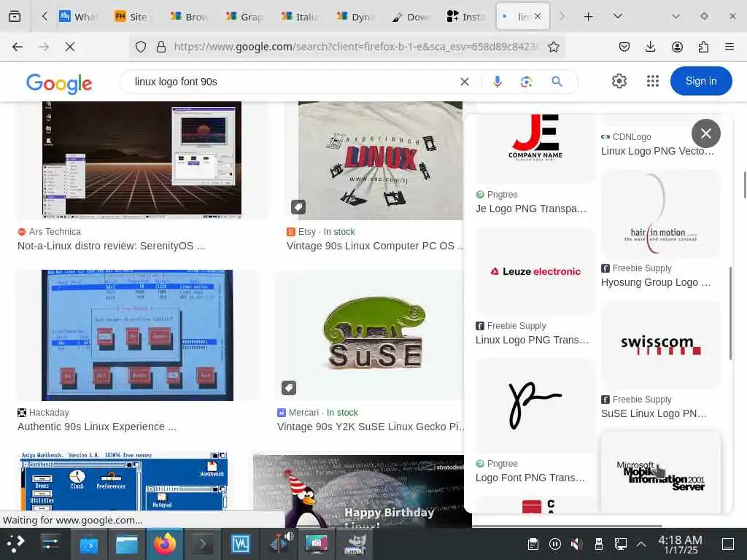This screenshot has height=560, width=747.
Task: Switch to the 'Wha' tab
Action: [77, 16]
